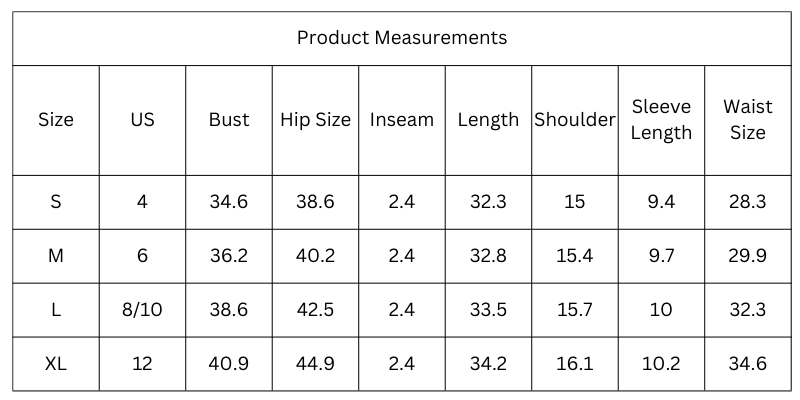Click the bust value 40.9
This screenshot has height=400, width=800.
229,364
